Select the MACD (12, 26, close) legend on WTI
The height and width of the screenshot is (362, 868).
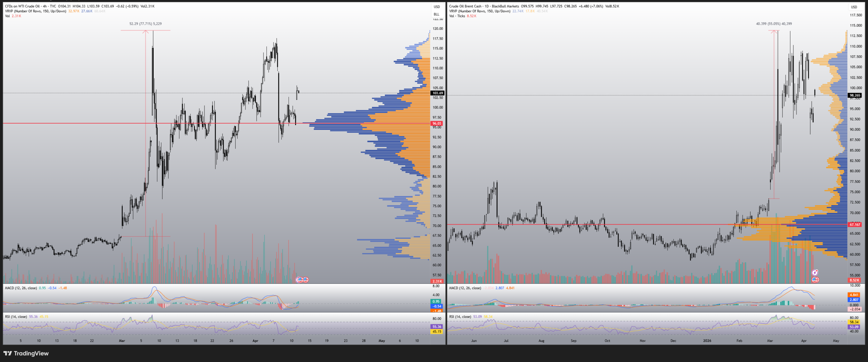click(x=21, y=288)
